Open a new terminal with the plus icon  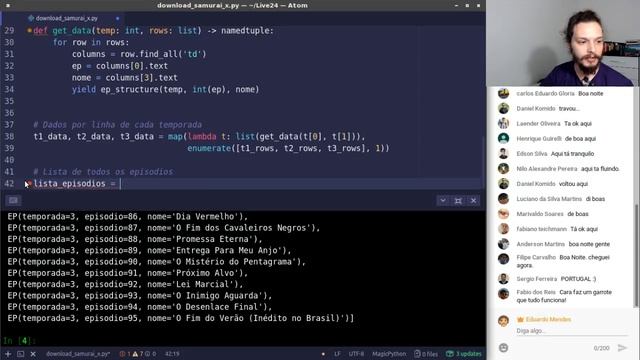8,354
